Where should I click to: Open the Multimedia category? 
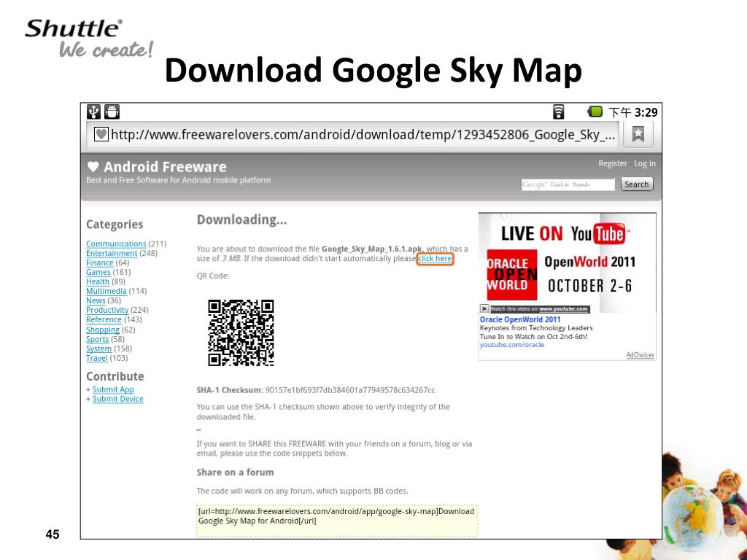(x=107, y=292)
